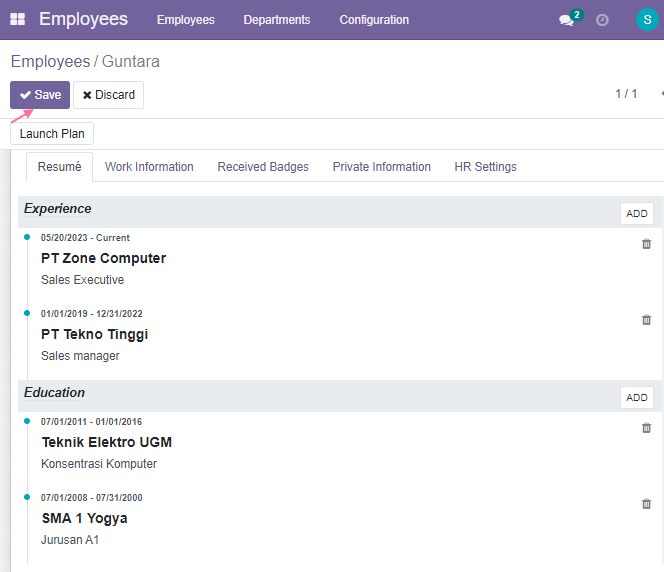Add a new Education line

point(636,398)
